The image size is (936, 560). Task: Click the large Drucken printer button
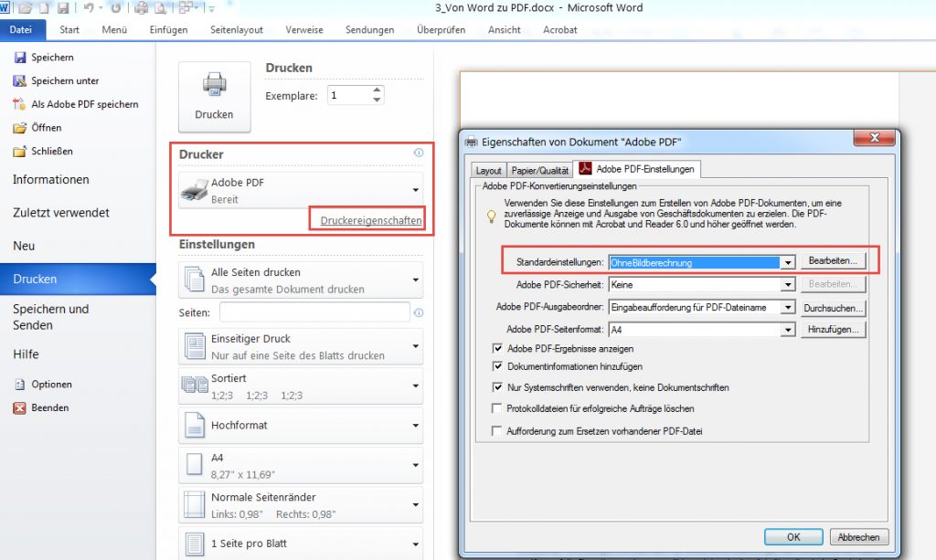214,97
